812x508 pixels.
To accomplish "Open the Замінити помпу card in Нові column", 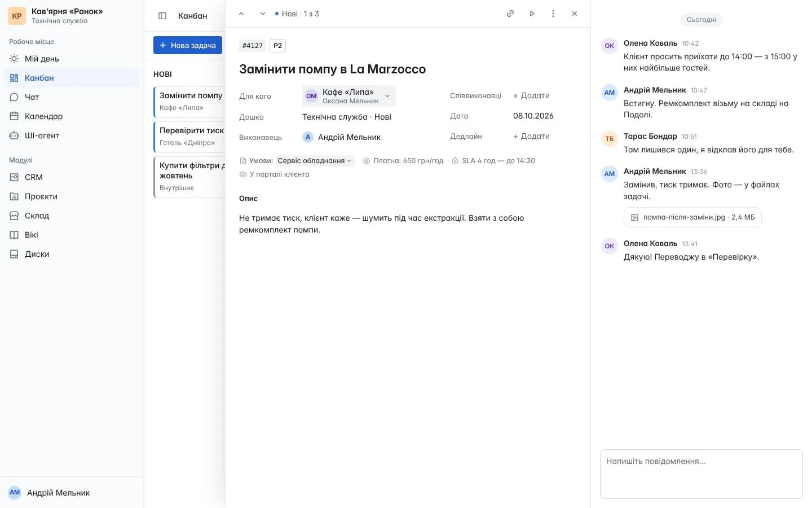I will coord(189,101).
